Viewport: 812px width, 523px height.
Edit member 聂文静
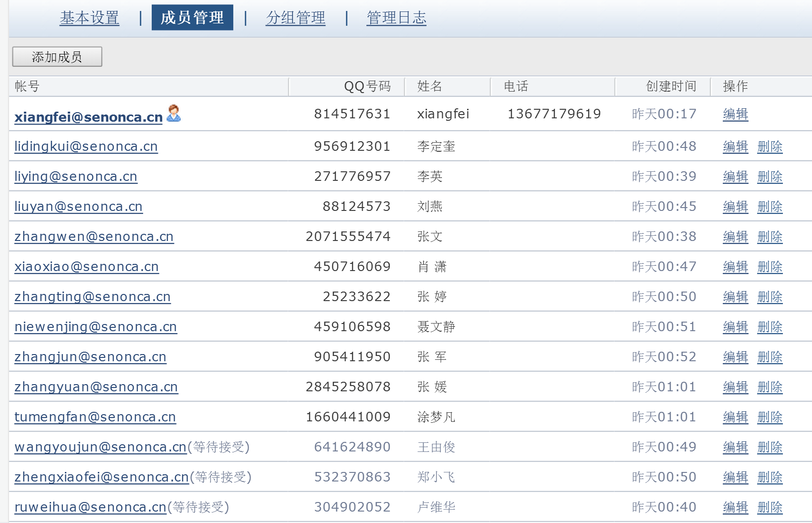(736, 327)
